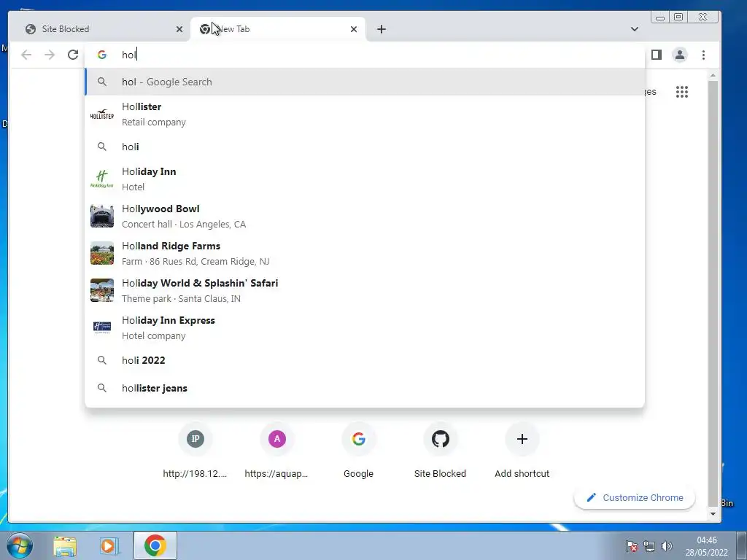Open Windows Explorer from the taskbar
Screen dimensions: 747x560
(65, 545)
